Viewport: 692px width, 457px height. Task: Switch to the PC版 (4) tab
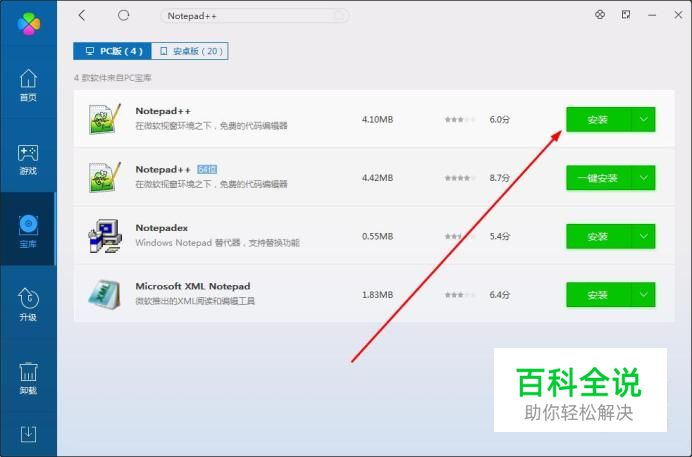pyautogui.click(x=113, y=51)
